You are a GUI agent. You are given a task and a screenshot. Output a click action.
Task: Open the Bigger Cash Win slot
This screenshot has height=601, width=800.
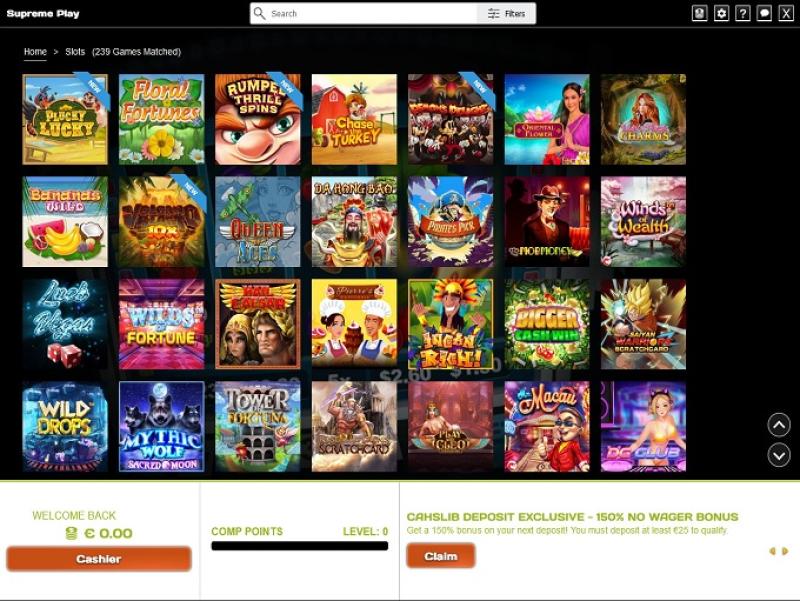(x=547, y=324)
